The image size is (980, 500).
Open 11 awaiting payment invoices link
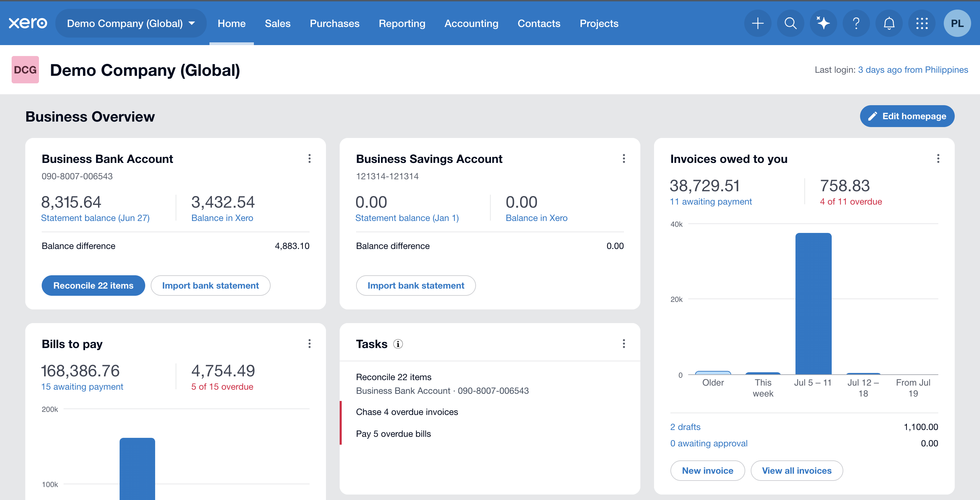[711, 202]
